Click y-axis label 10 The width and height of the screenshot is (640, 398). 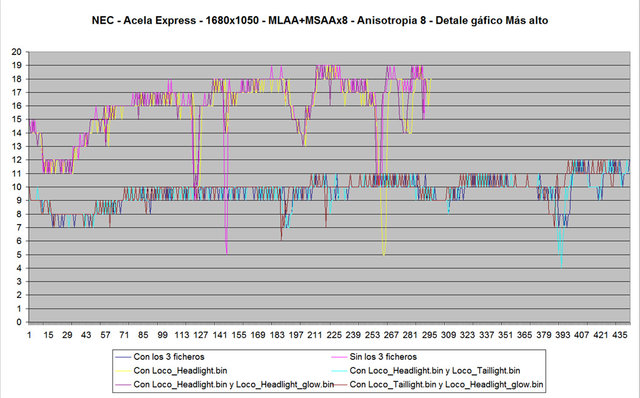click(x=16, y=187)
